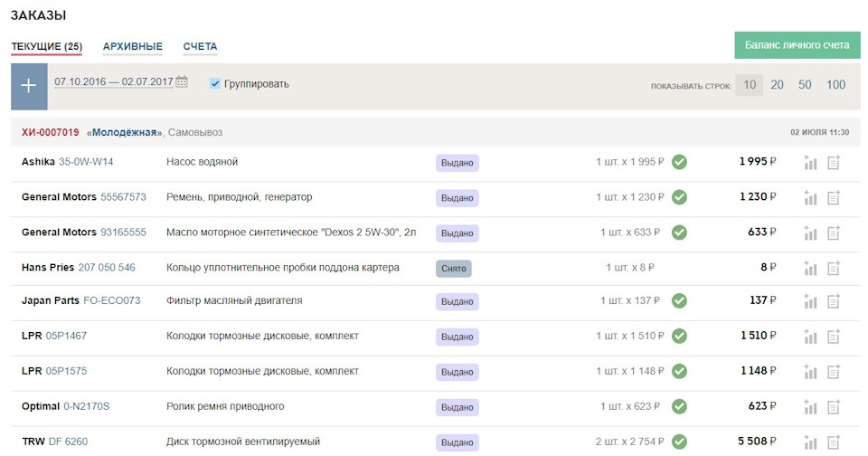The height and width of the screenshot is (456, 868).
Task: Open part number 93165555 link
Action: click(x=124, y=233)
